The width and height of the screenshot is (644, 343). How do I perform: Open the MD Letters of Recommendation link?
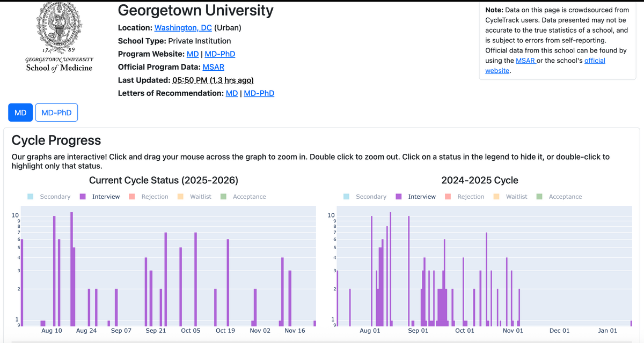point(232,93)
